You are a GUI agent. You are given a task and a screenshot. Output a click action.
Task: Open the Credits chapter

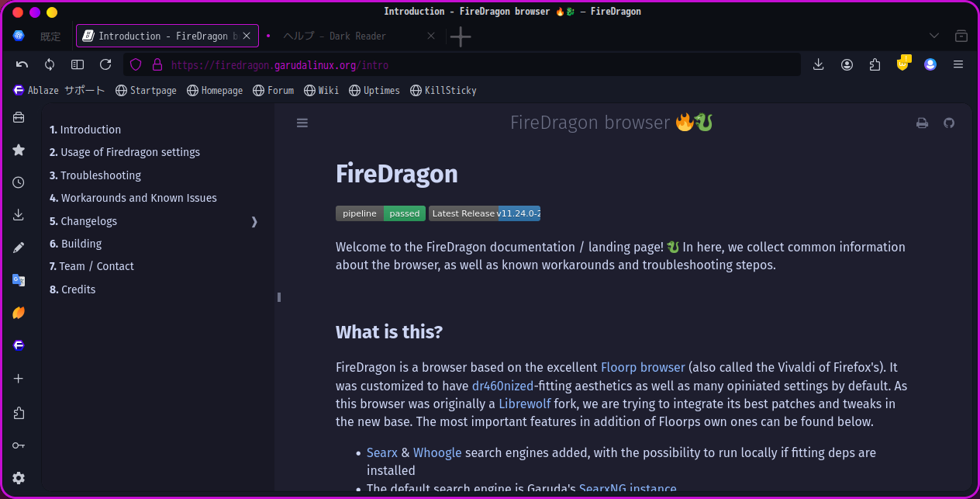72,289
